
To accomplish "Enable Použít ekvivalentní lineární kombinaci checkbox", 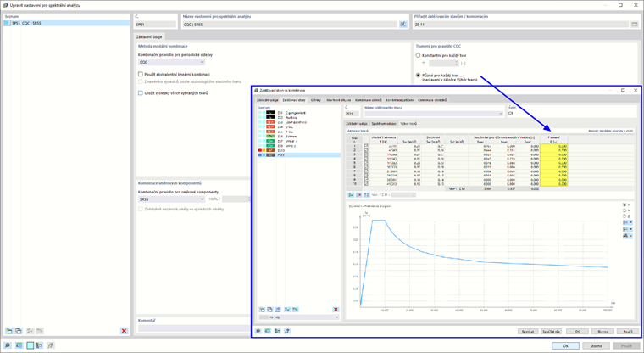I will click(141, 74).
